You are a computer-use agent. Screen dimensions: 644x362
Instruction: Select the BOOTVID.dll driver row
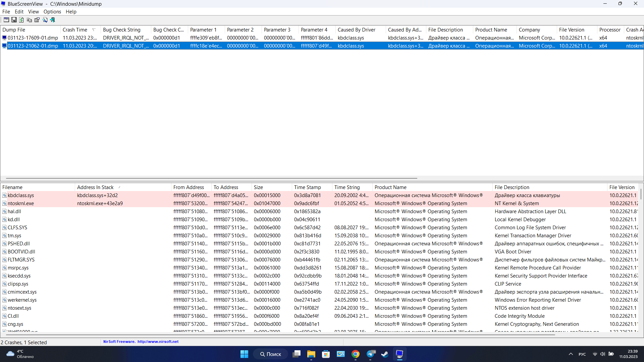coord(319,252)
